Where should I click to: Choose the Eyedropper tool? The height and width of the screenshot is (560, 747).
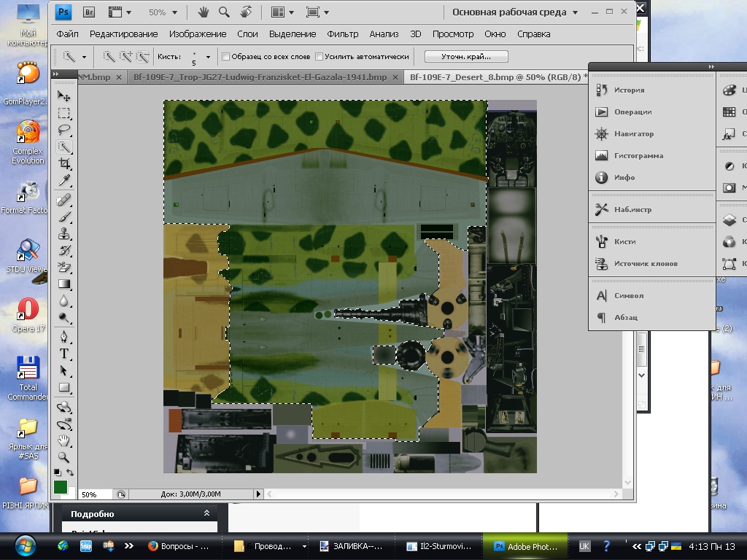[64, 180]
